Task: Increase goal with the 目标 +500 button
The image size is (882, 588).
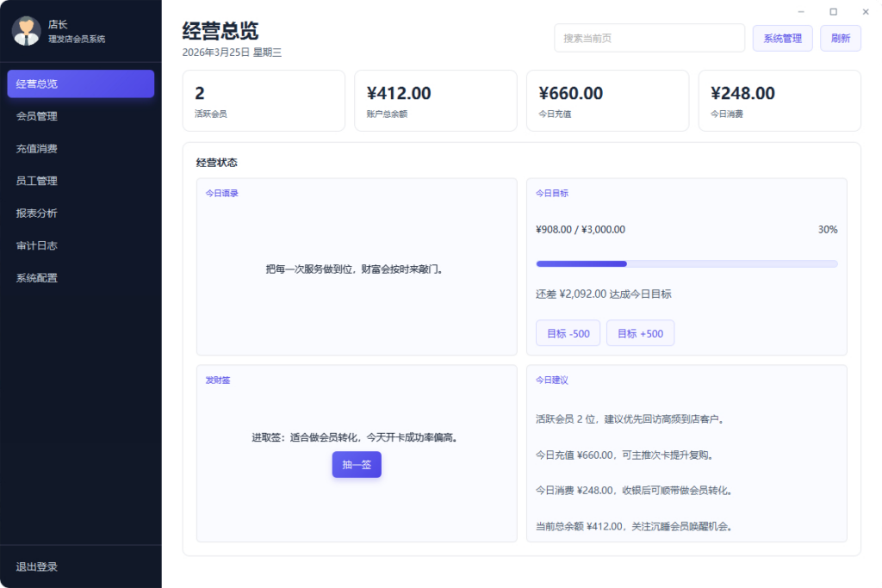Action: coord(640,332)
